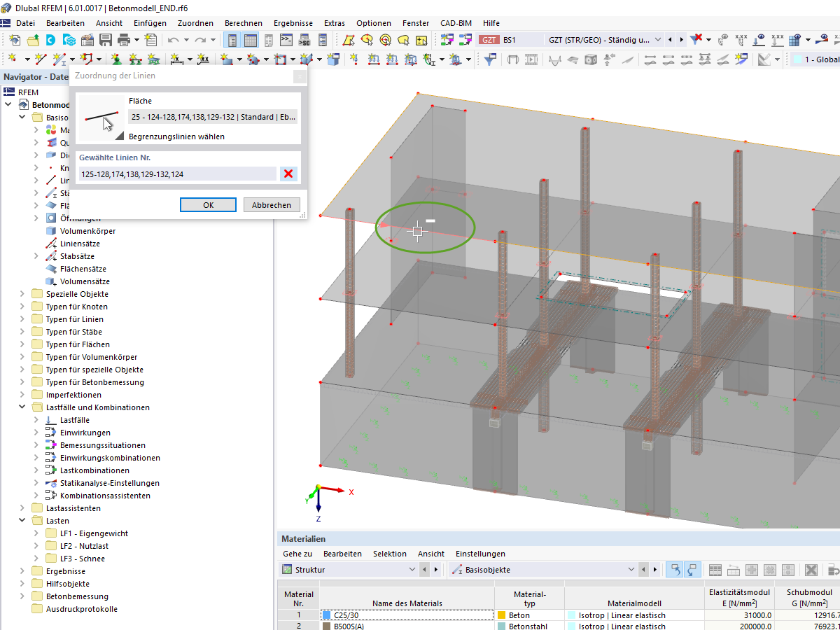Confirm line assignment with OK
Viewport: 840px width, 630px height.
click(x=208, y=204)
